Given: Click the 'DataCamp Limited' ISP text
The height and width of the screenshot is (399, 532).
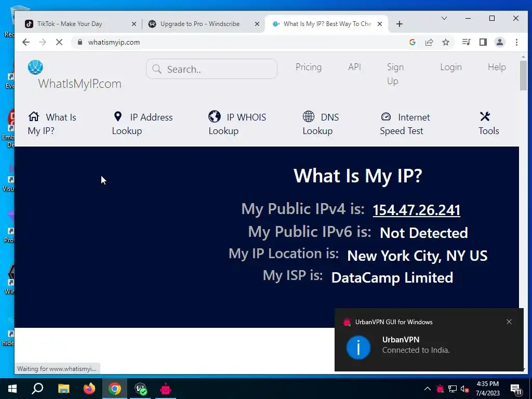Looking at the screenshot, I should point(392,277).
